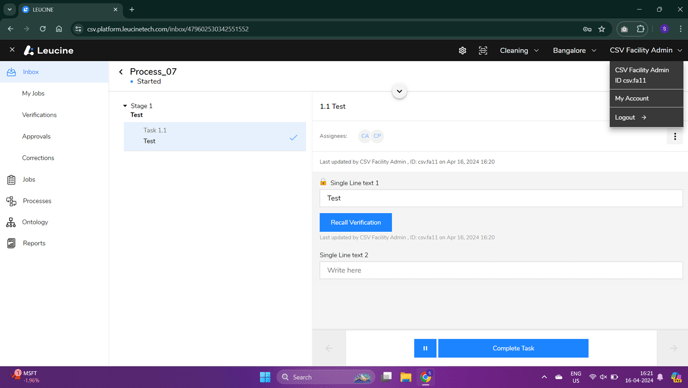Close the sidebar with the X icon

[12, 50]
